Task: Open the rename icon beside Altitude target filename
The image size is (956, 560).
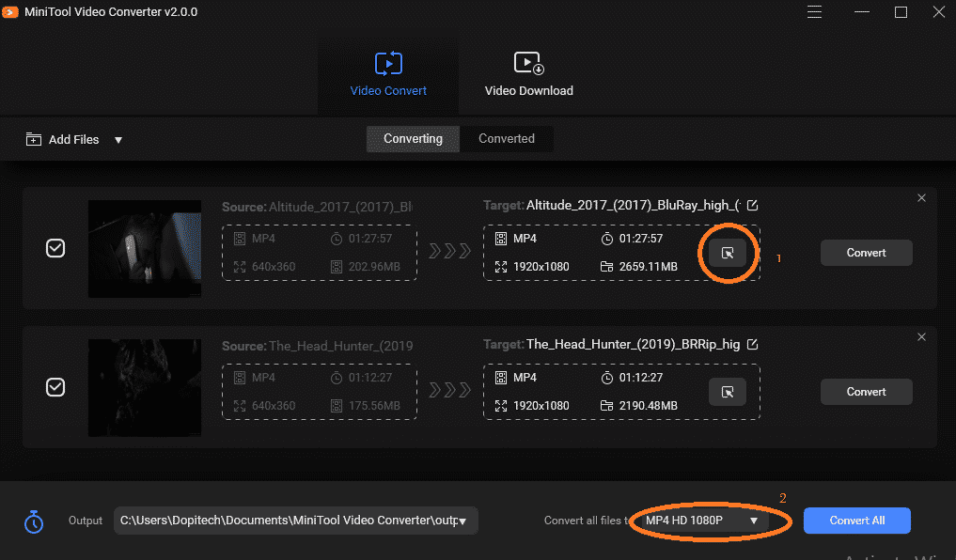Action: [753, 205]
